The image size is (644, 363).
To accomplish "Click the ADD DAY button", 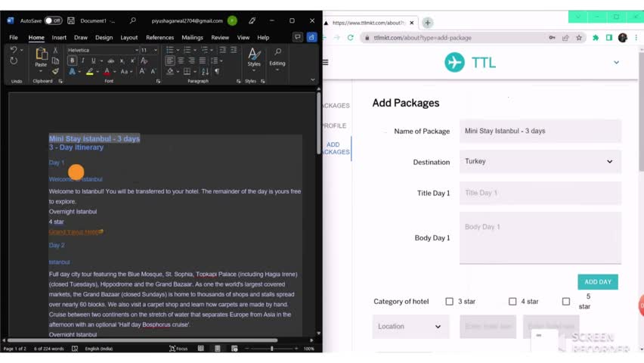I will (598, 282).
